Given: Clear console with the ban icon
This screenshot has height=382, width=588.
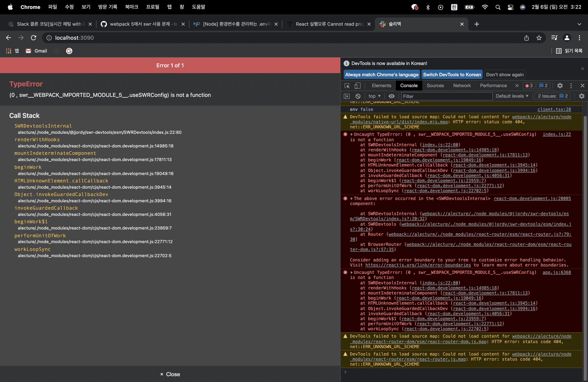Looking at the screenshot, I should pos(358,96).
